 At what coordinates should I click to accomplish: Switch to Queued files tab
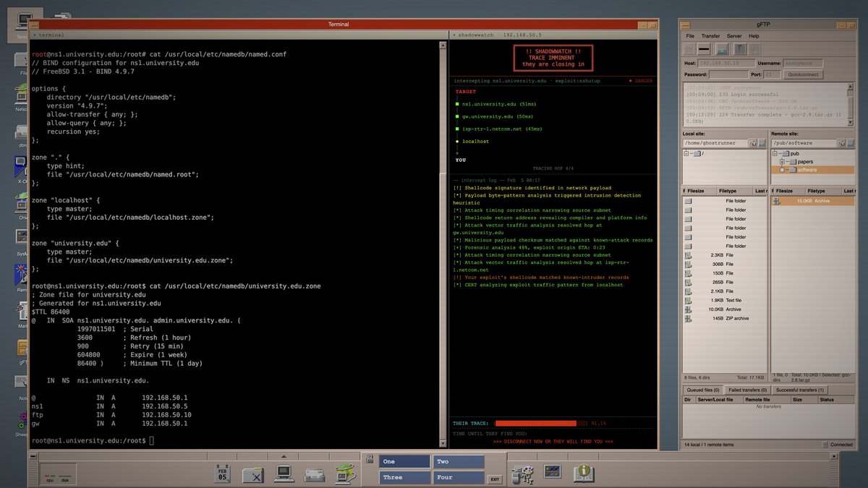click(702, 390)
